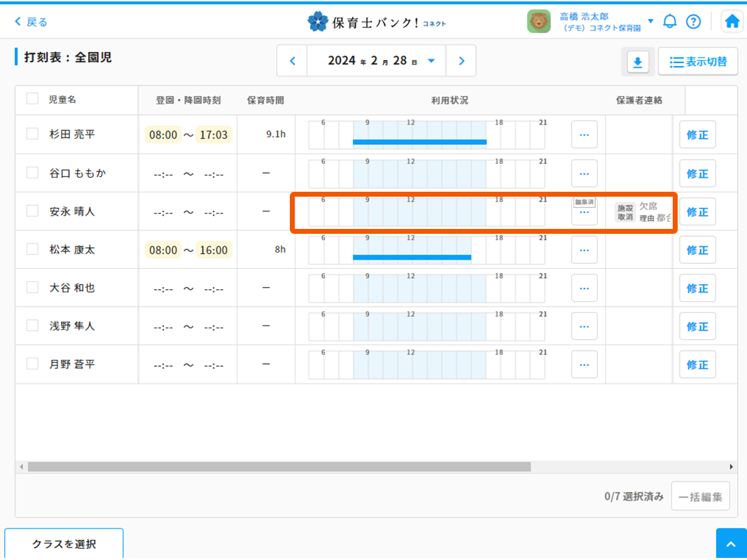
Task: Click the download icon button
Action: [637, 62]
